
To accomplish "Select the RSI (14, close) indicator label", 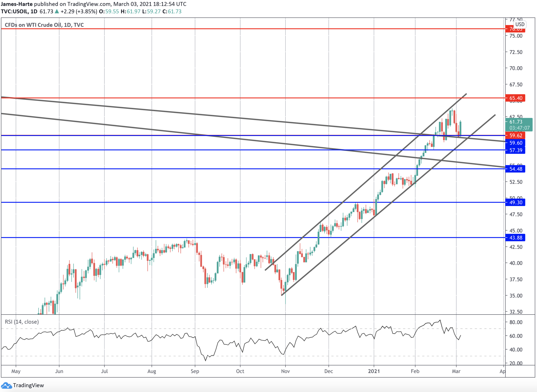I will [x=22, y=322].
